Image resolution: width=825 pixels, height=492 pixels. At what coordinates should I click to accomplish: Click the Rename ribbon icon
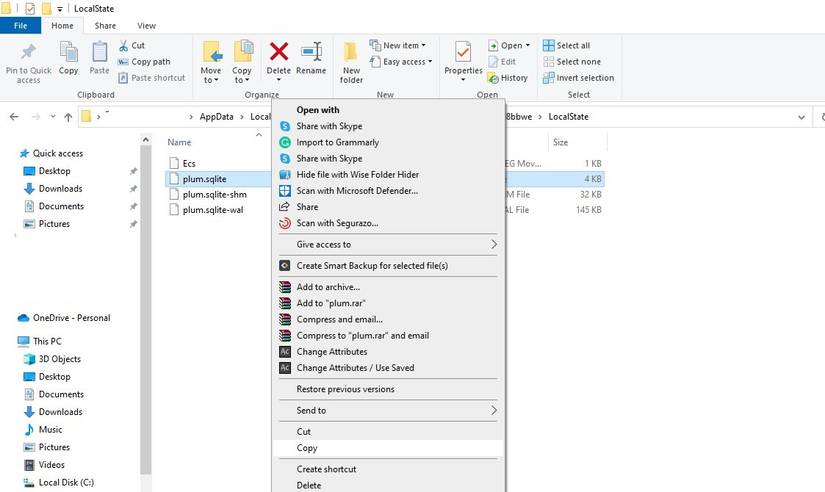tap(311, 52)
